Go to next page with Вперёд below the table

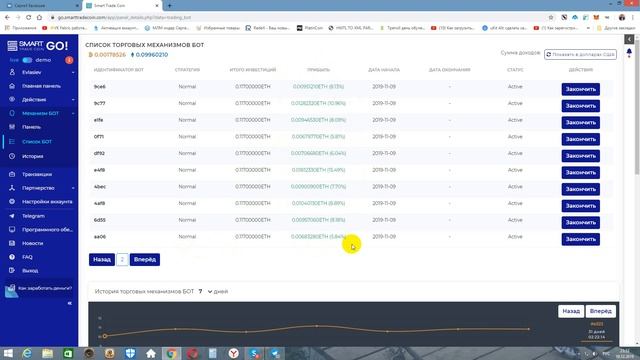pos(145,260)
